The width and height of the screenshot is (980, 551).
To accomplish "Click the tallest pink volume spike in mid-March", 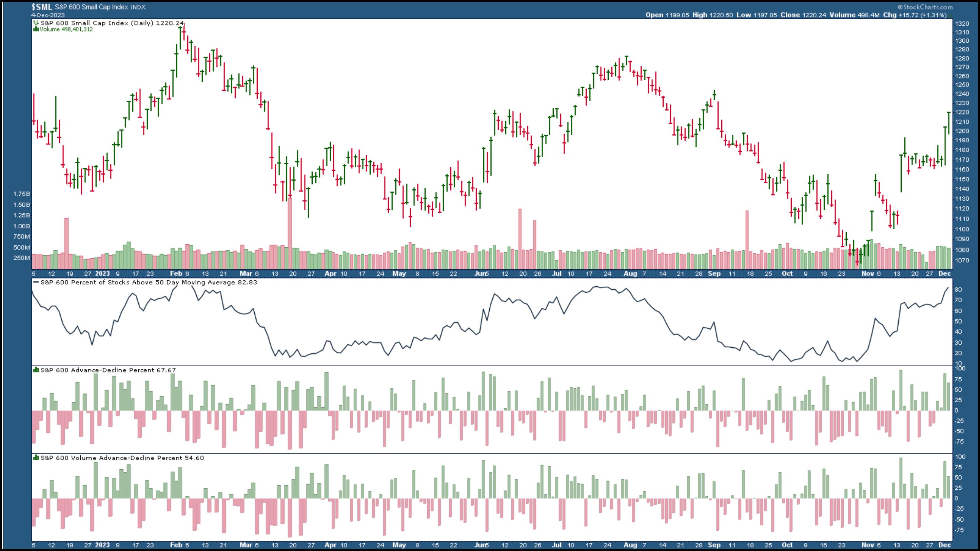I will point(290,228).
